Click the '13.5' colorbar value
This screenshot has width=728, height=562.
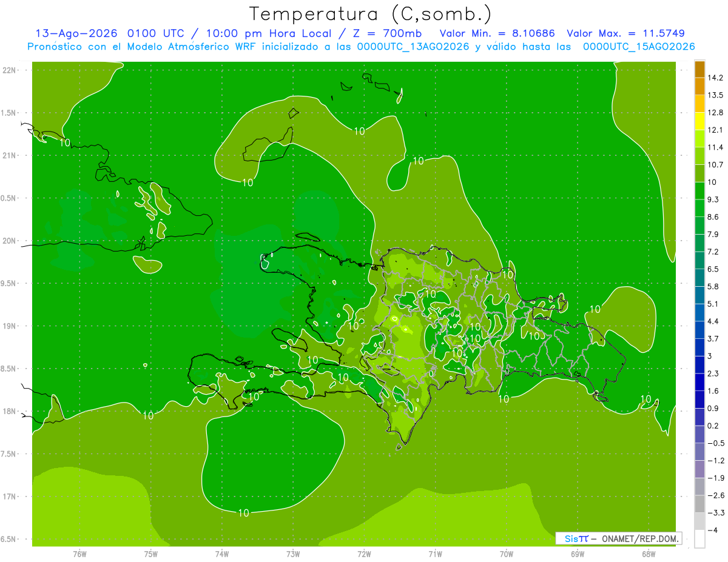pyautogui.click(x=716, y=95)
